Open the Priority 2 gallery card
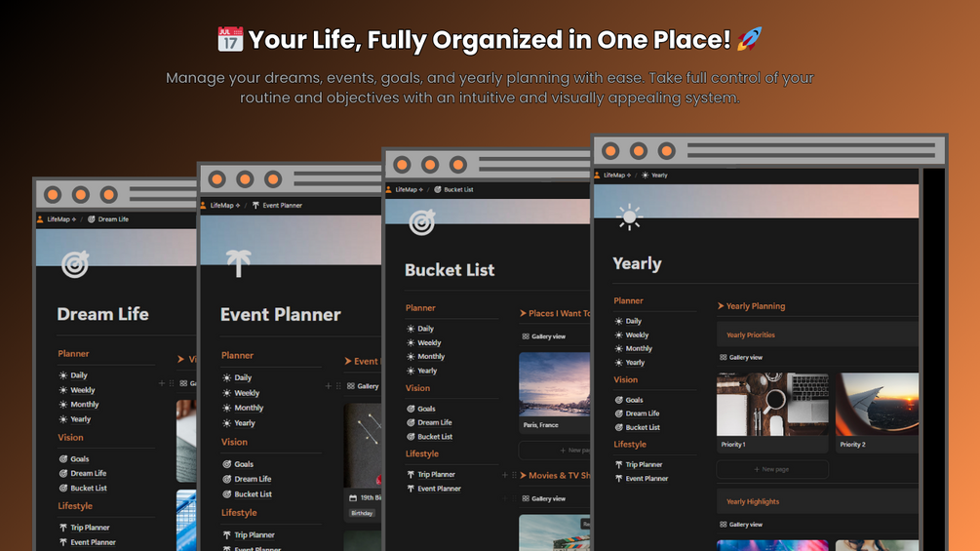This screenshot has width=980, height=551. (878, 413)
